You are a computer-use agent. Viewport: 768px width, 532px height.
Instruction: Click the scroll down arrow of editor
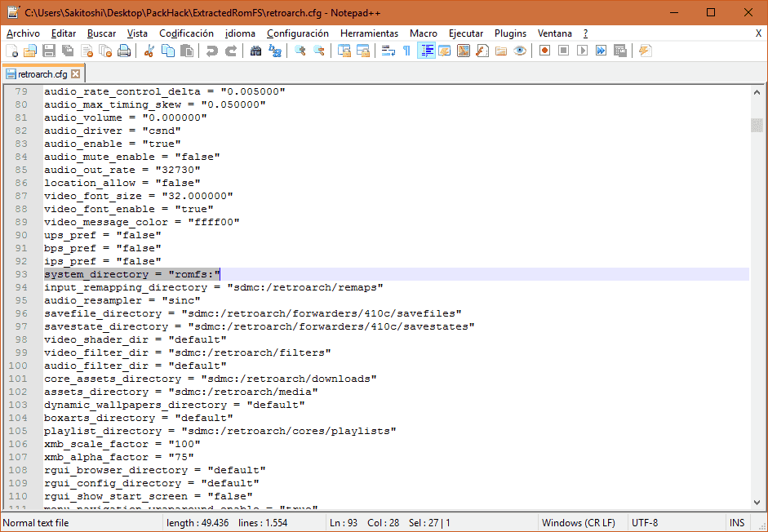757,503
